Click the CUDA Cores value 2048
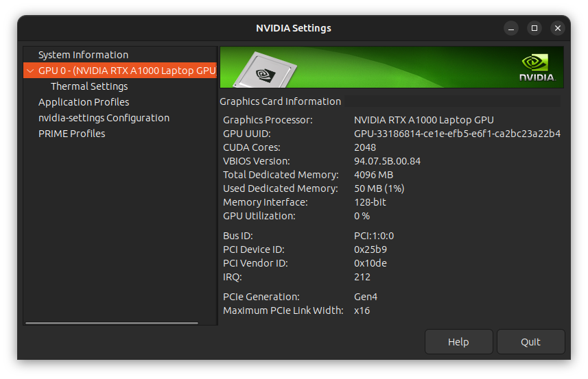The height and width of the screenshot is (379, 588). click(x=365, y=147)
